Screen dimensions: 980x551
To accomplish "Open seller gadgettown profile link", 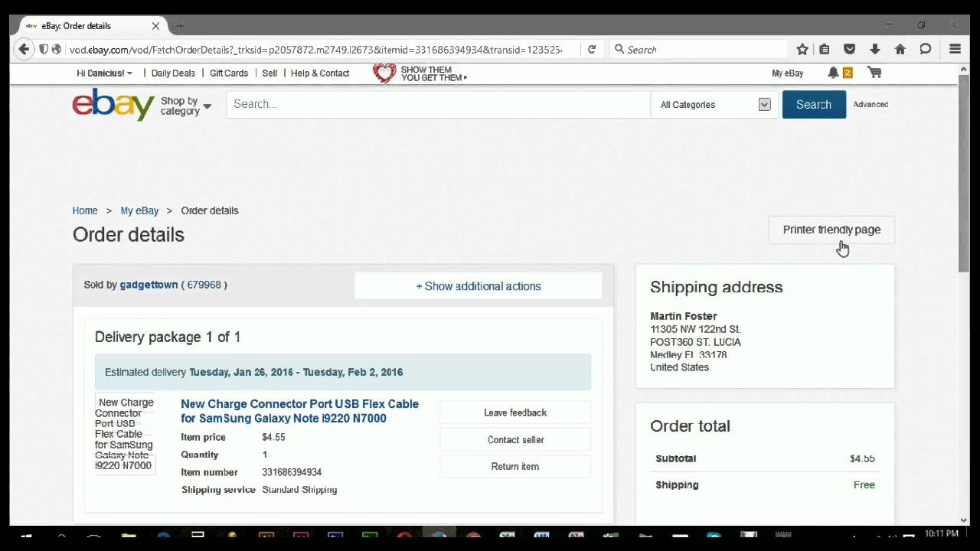I will click(149, 285).
